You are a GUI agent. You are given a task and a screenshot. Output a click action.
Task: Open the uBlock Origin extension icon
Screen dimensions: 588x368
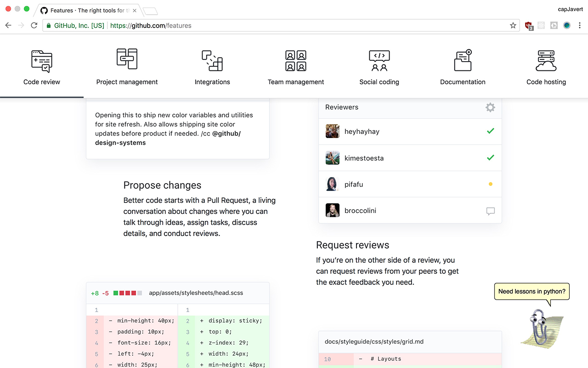(529, 26)
